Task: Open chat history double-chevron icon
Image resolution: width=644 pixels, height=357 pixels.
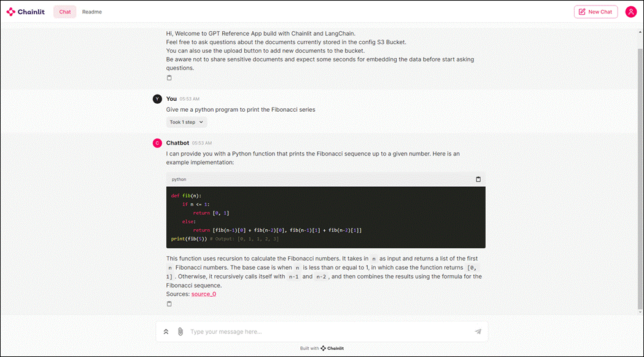Action: (166, 332)
